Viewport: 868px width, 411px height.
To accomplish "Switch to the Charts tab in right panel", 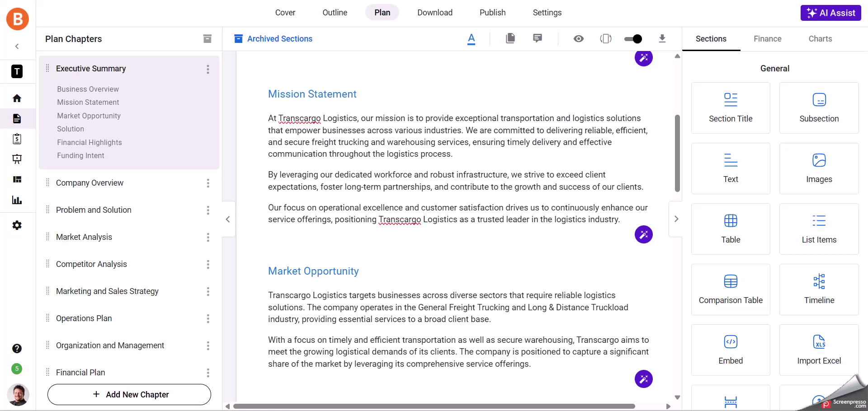I will (820, 39).
